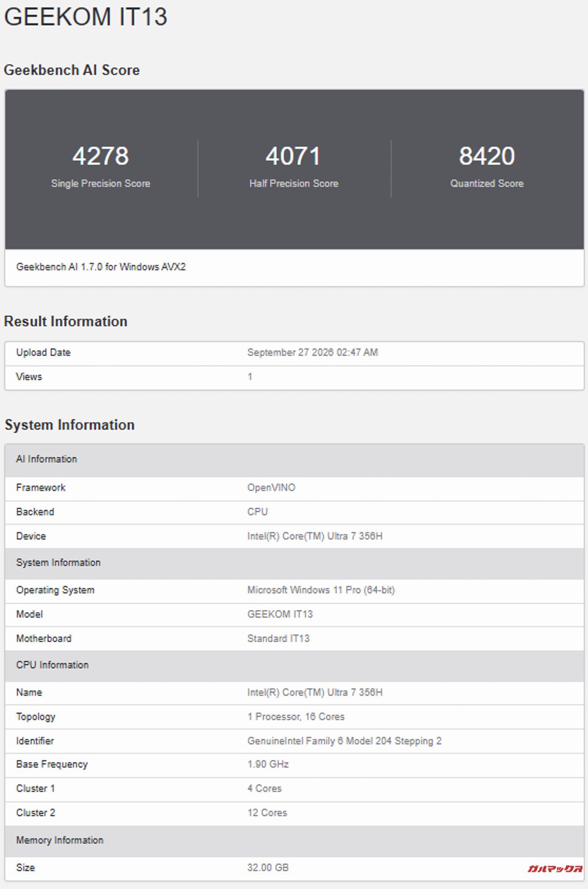The width and height of the screenshot is (588, 889).
Task: Click the 1 Processor, 16 Cores value
Action: tap(296, 717)
